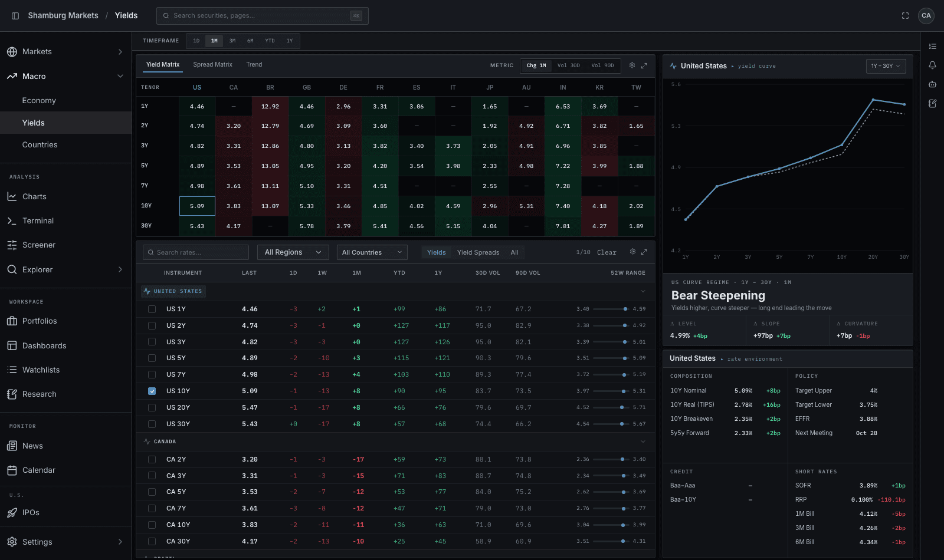The height and width of the screenshot is (560, 944).
Task: Switch to the Trend tab
Action: pos(254,65)
